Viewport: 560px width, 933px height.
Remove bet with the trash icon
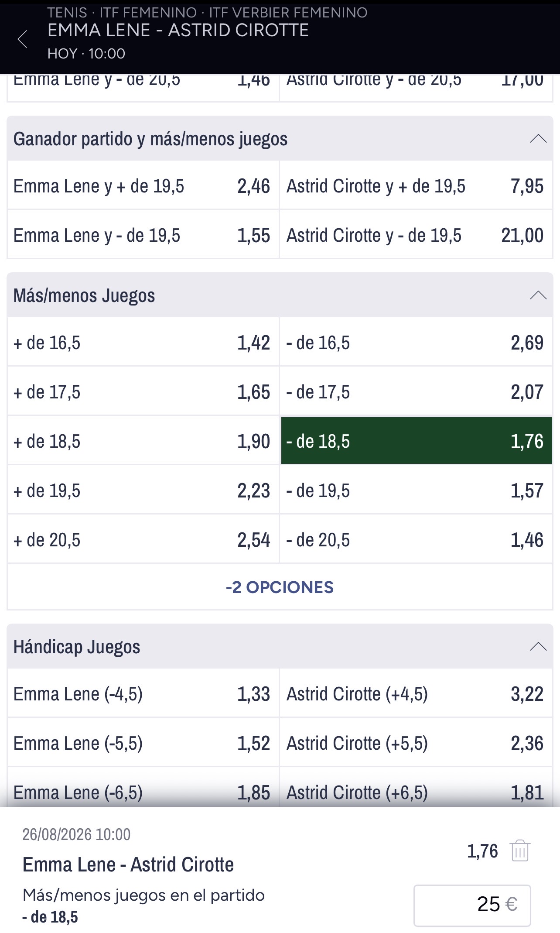(520, 851)
